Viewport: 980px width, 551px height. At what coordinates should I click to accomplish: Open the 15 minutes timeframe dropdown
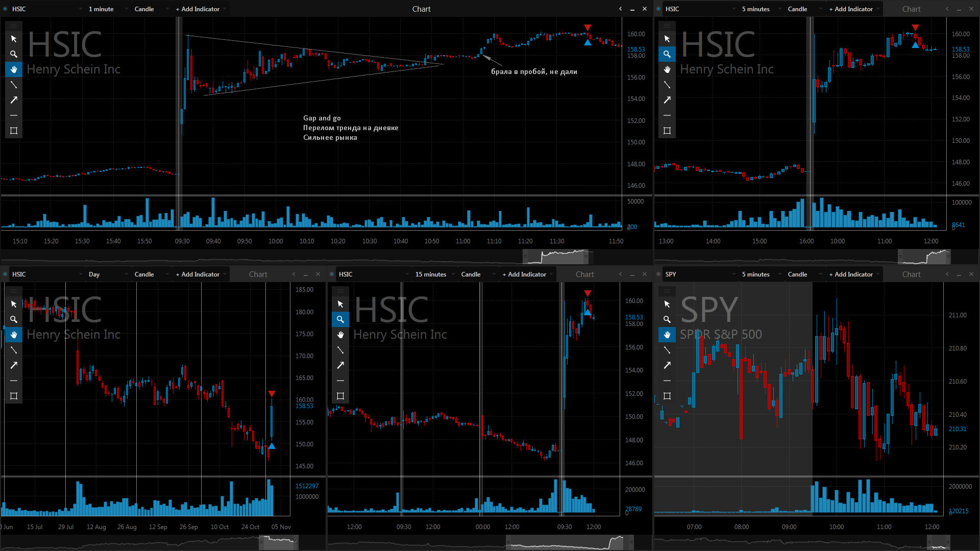(434, 274)
